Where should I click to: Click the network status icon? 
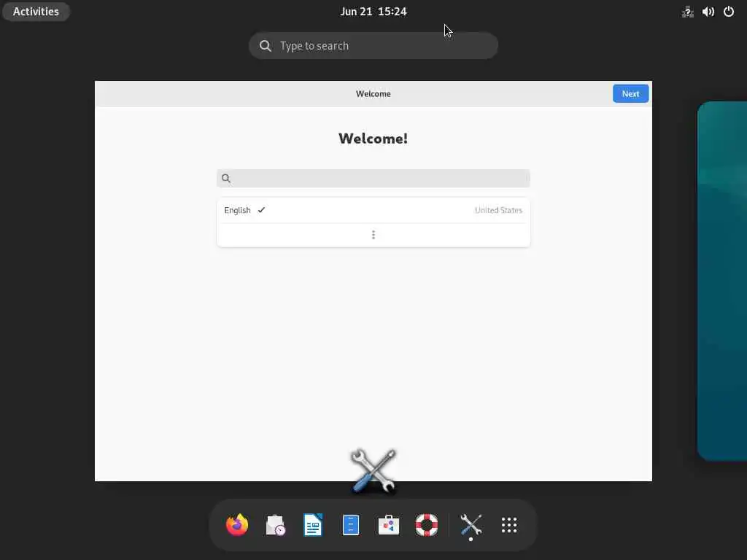687,12
